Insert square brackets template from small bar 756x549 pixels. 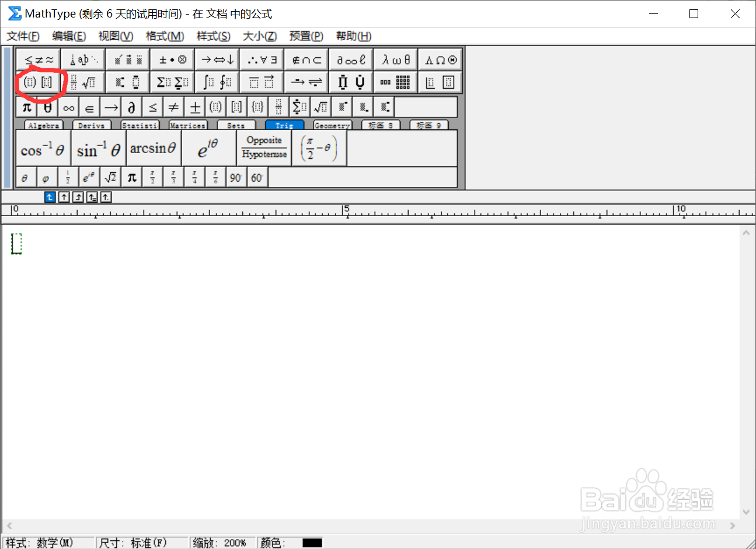[237, 107]
